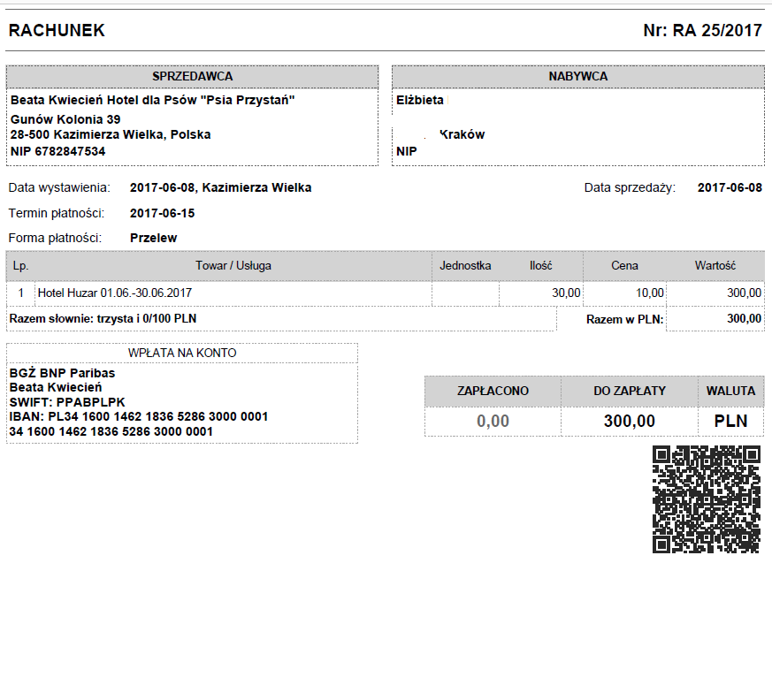Image resolution: width=772 pixels, height=700 pixels.
Task: Click the seller NIP 6782847534
Action: click(x=58, y=151)
